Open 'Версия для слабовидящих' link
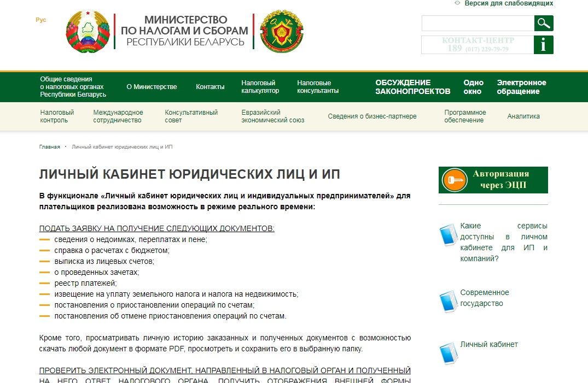This screenshot has height=383, width=588. click(509, 3)
